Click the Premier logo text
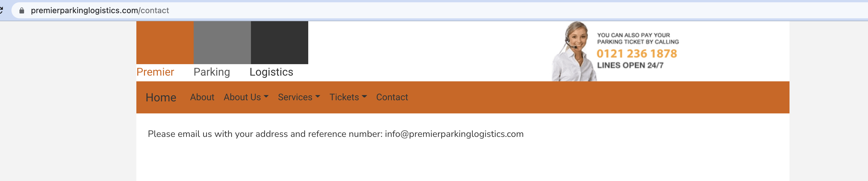 155,72
